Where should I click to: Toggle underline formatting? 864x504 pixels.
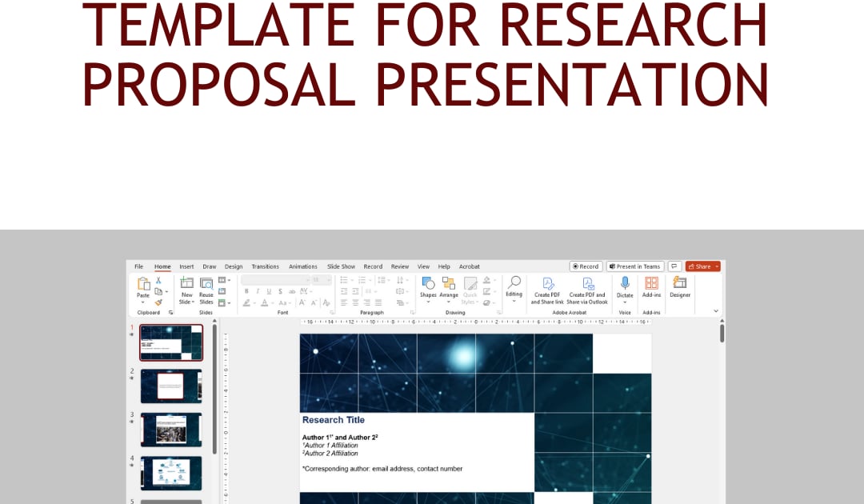[x=268, y=290]
